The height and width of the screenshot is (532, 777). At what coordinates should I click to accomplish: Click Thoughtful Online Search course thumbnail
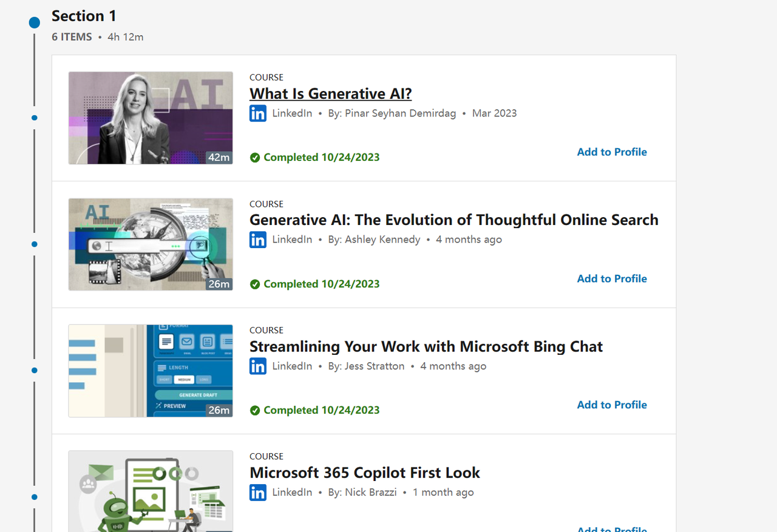tap(151, 244)
